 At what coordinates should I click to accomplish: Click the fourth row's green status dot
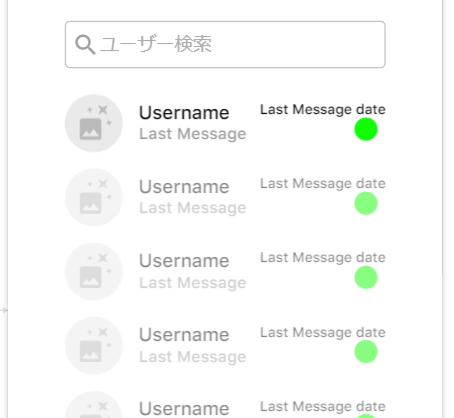click(366, 351)
